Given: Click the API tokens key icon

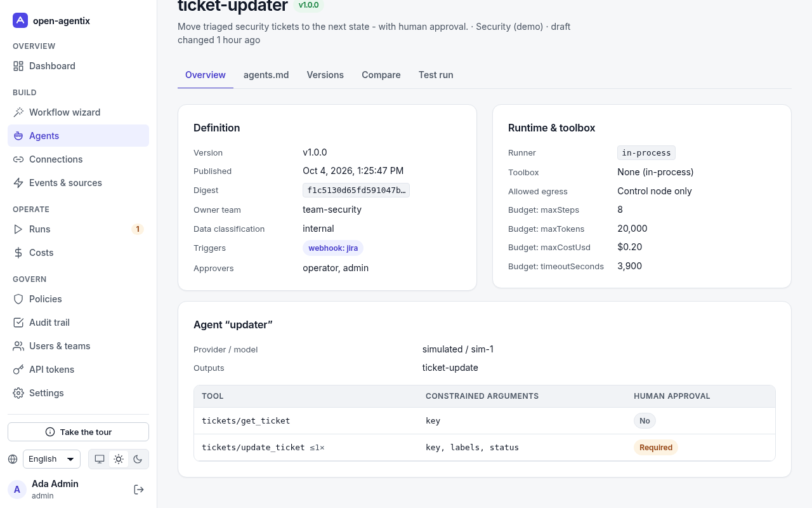Looking at the screenshot, I should pyautogui.click(x=18, y=370).
